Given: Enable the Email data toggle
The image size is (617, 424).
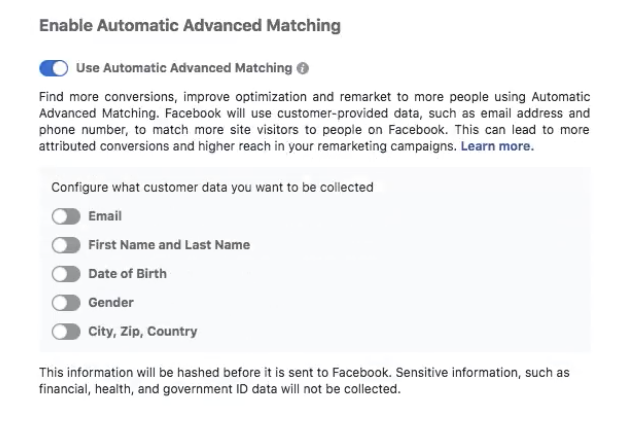Looking at the screenshot, I should (66, 216).
